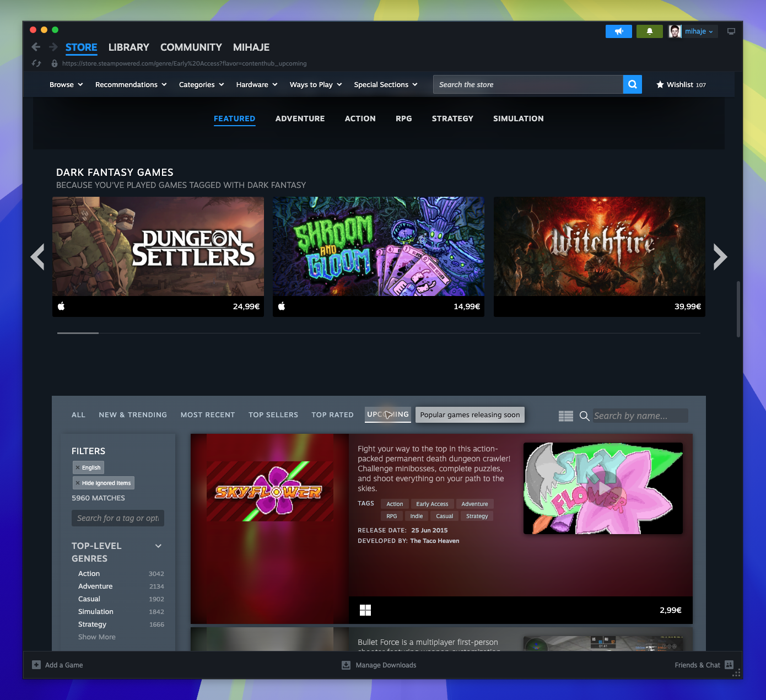Click the Search the store field

point(528,84)
